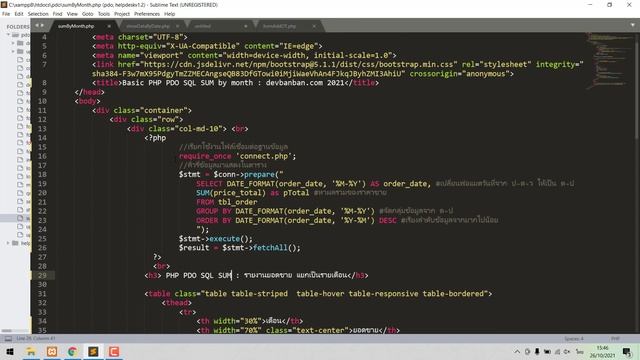Open the File menu
This screenshot has height=360, width=640.
click(6, 13)
